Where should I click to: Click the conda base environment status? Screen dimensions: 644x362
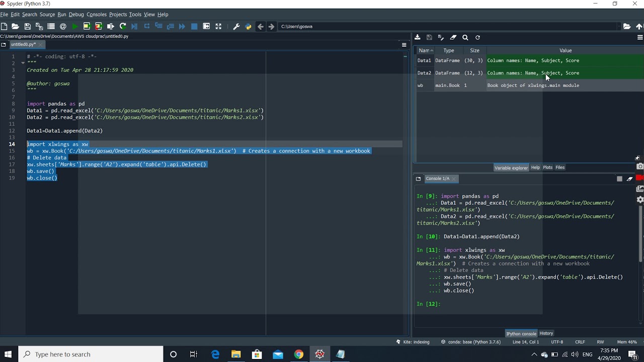[471, 342]
